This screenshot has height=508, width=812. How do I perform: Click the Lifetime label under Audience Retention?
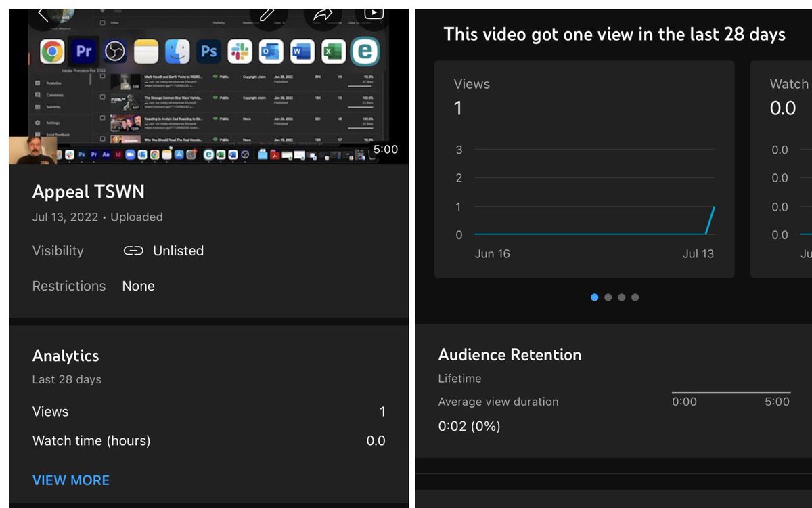[x=459, y=379]
